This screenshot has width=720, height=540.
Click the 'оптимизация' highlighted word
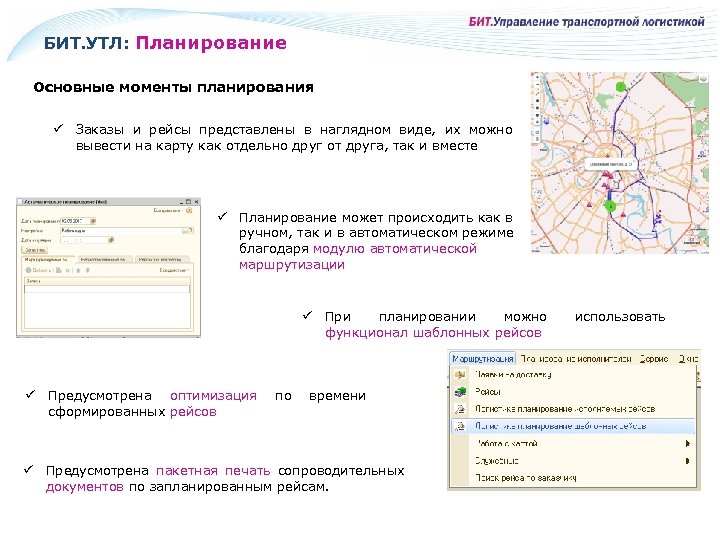tap(213, 396)
